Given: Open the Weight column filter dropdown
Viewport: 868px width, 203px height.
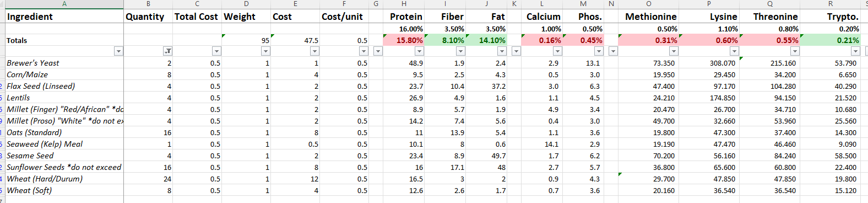Looking at the screenshot, I should coord(265,51).
